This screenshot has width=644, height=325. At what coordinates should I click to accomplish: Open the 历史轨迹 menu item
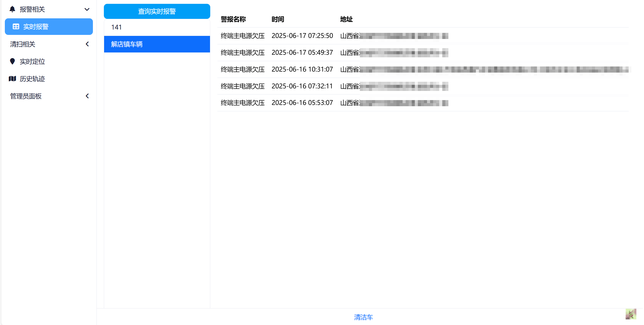[32, 79]
